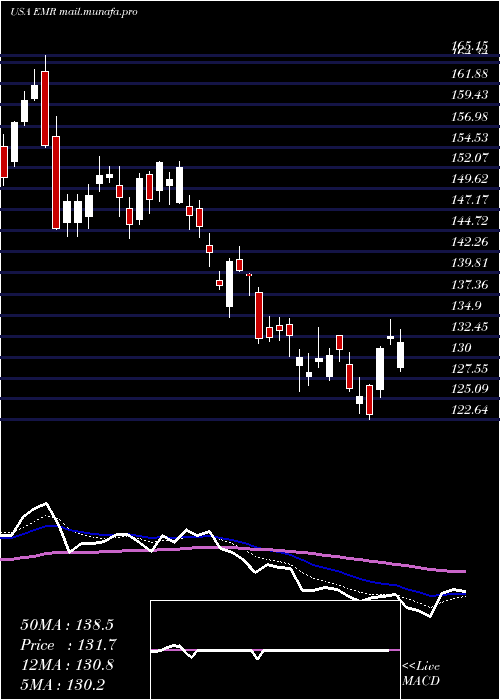Click the 122.64 price label
The width and height of the screenshot is (500, 700).
pos(469,410)
